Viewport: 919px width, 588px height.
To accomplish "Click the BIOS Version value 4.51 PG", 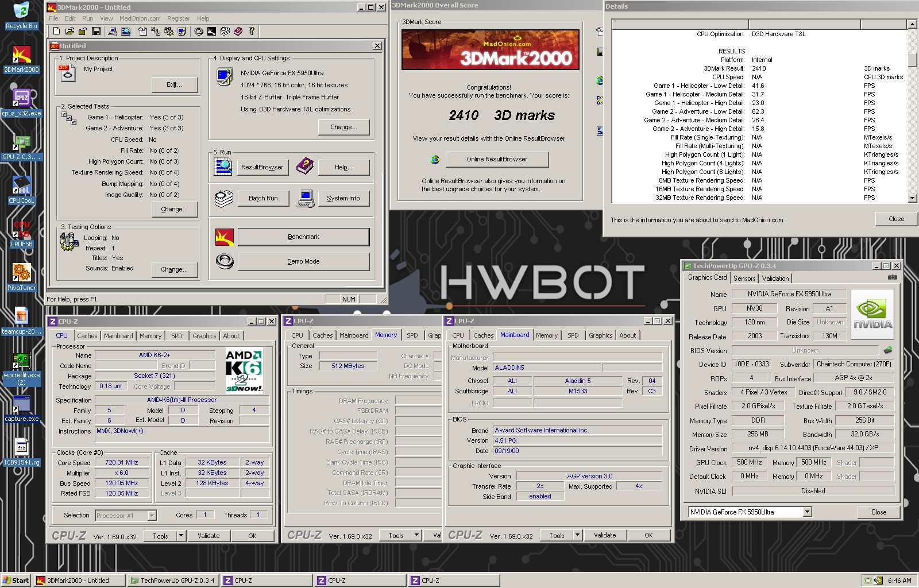I will coord(577,440).
